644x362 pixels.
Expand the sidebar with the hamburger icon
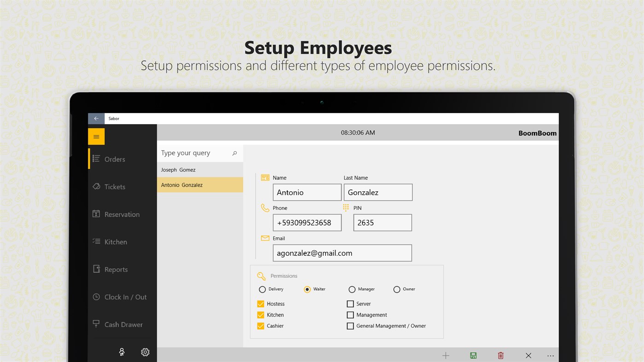pyautogui.click(x=96, y=136)
